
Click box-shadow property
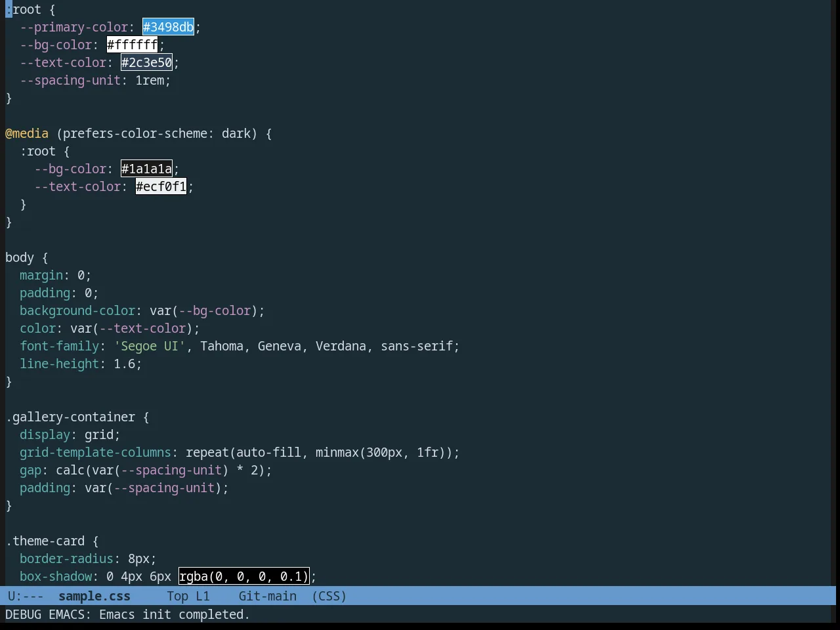click(x=56, y=576)
